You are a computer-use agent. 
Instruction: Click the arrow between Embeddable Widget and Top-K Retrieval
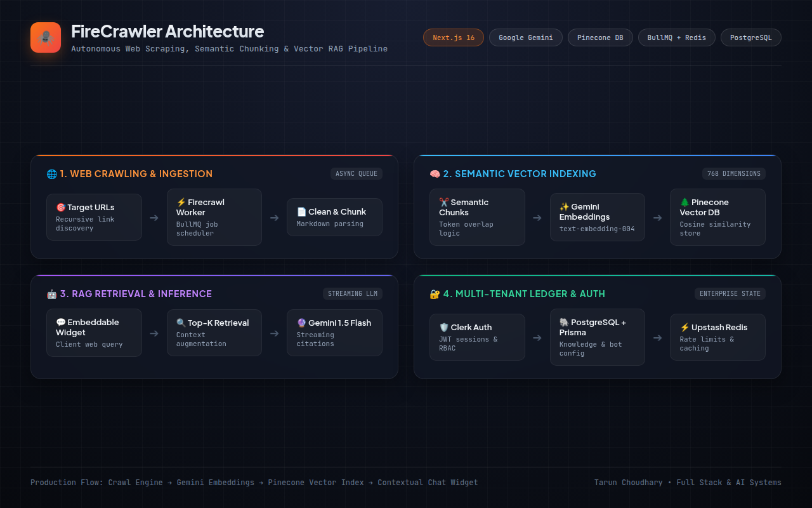pos(154,333)
